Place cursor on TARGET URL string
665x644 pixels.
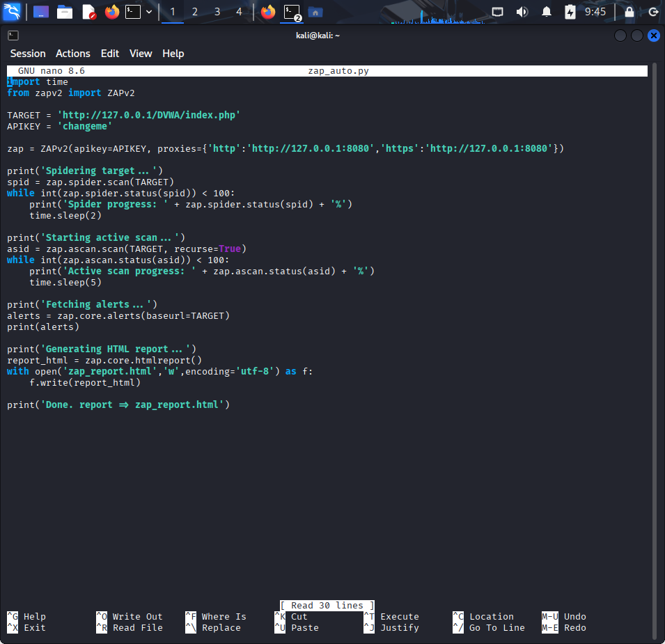[149, 115]
